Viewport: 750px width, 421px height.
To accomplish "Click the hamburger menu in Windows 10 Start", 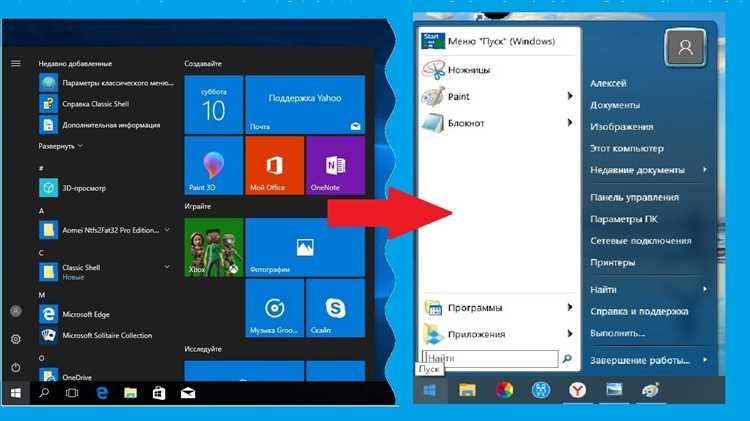I will [16, 63].
